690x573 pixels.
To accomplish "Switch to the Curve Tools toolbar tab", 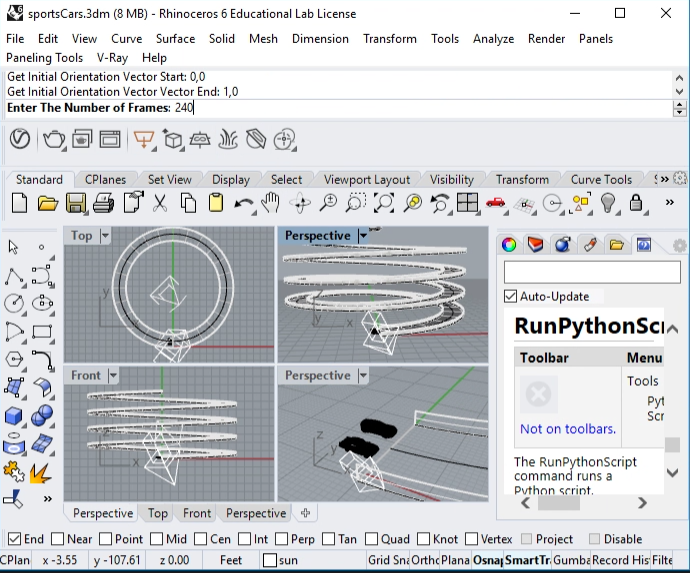I will point(601,180).
